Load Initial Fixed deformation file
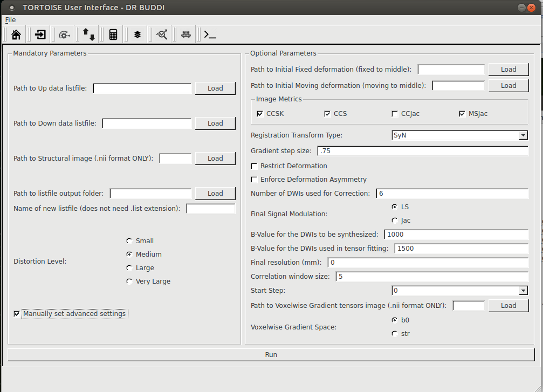The width and height of the screenshot is (543, 392). [508, 69]
